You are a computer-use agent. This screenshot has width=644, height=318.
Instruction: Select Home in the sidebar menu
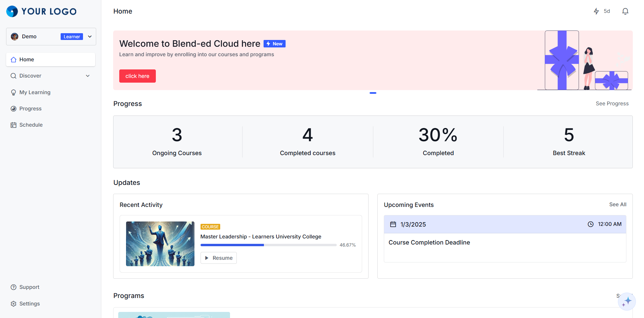(x=27, y=59)
